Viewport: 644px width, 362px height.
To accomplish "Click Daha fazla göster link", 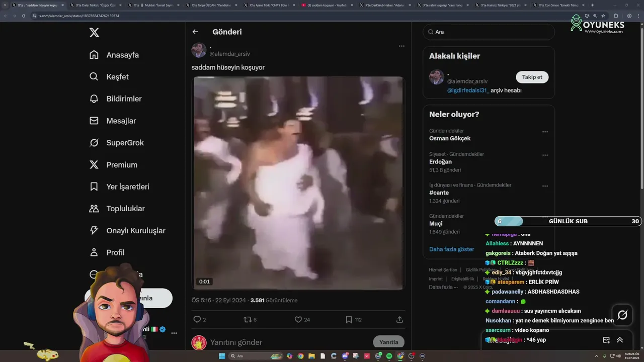I will 451,249.
